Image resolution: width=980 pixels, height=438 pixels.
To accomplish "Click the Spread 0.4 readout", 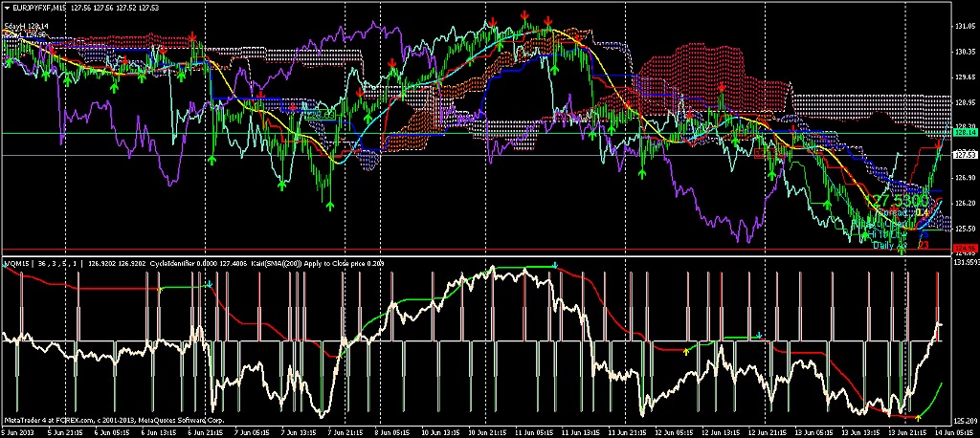I will pyautogui.click(x=902, y=213).
